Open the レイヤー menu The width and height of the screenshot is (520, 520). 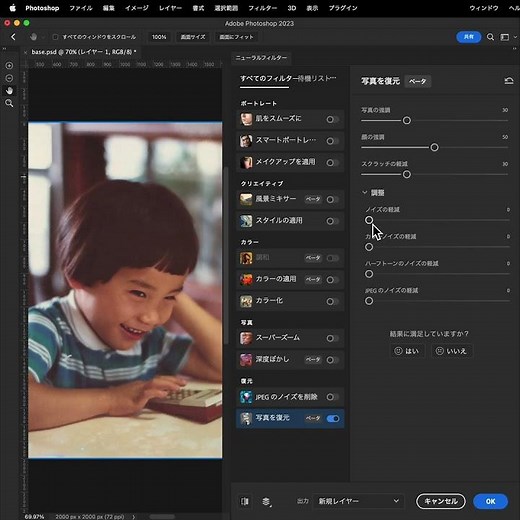pos(170,8)
